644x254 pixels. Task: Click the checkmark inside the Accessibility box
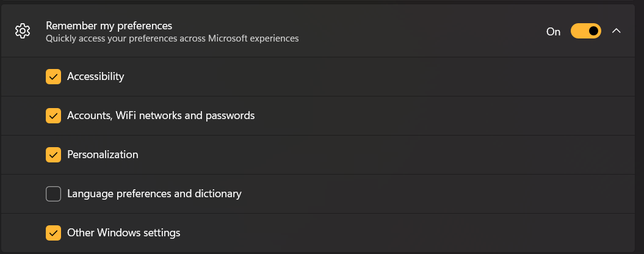coord(53,76)
